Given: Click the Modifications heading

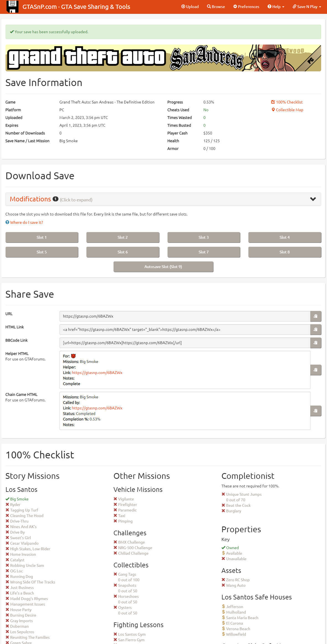Looking at the screenshot, I should (30, 199).
